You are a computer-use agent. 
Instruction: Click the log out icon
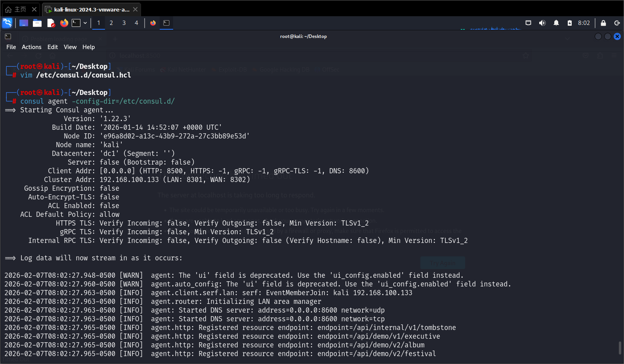[x=616, y=23]
